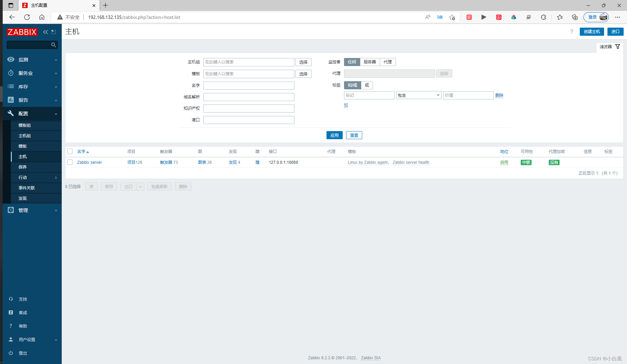Open the 出口 export dropdown arrow
Viewport: 627px width, 364px height.
[140, 187]
